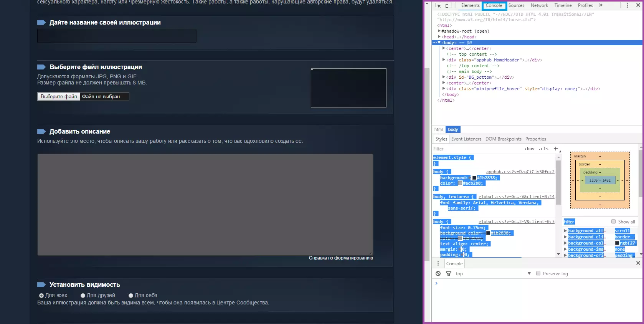Select the 'Для всех' visibility radio

41,296
